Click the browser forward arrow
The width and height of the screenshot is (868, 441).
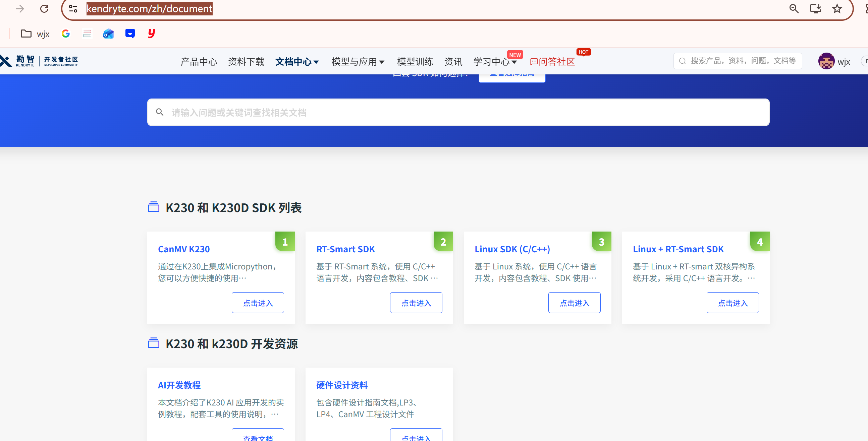pos(20,8)
